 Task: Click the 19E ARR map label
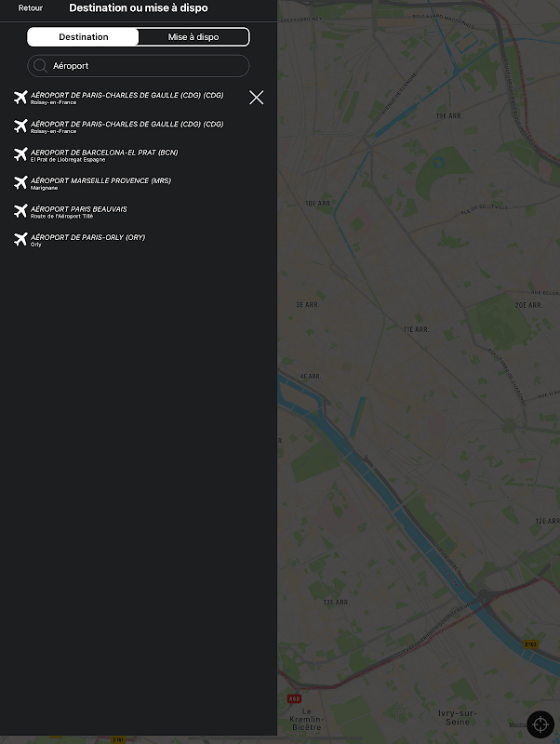pos(448,115)
